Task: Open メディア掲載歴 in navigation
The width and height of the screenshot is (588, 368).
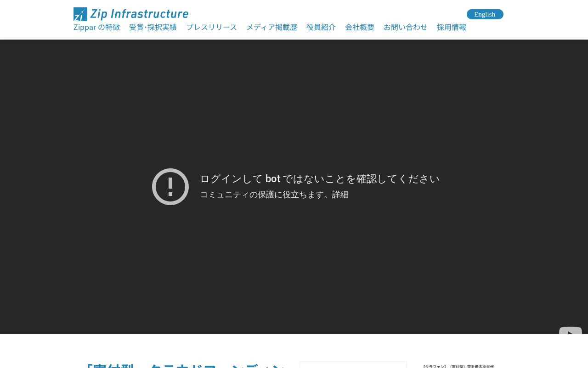Action: pyautogui.click(x=271, y=27)
